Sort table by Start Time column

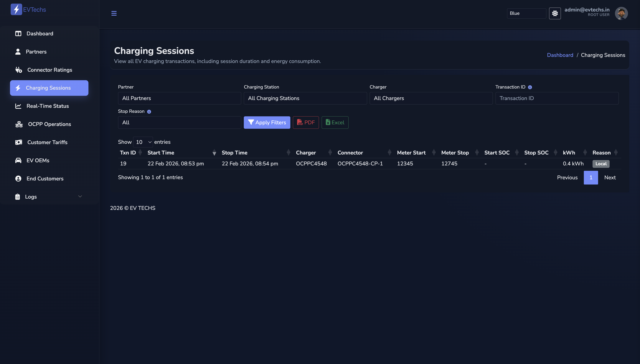click(161, 152)
